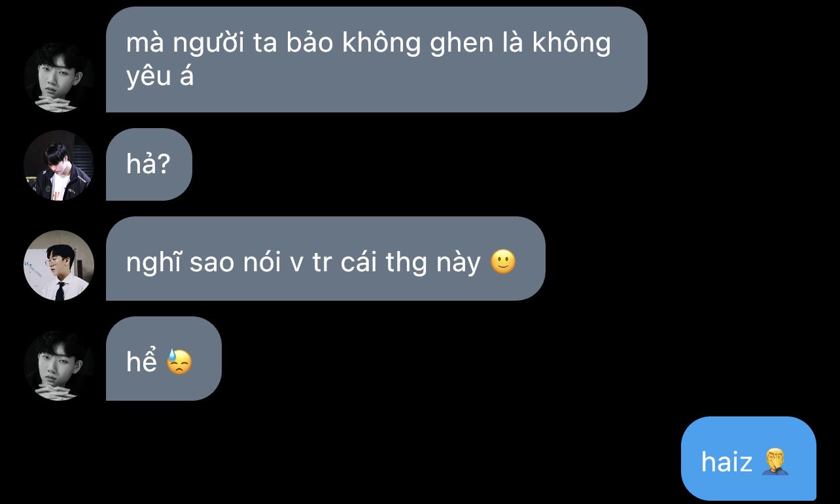Image resolution: width=840 pixels, height=504 pixels.
Task: Select the blue "haiz" sent message
Action: (x=748, y=458)
